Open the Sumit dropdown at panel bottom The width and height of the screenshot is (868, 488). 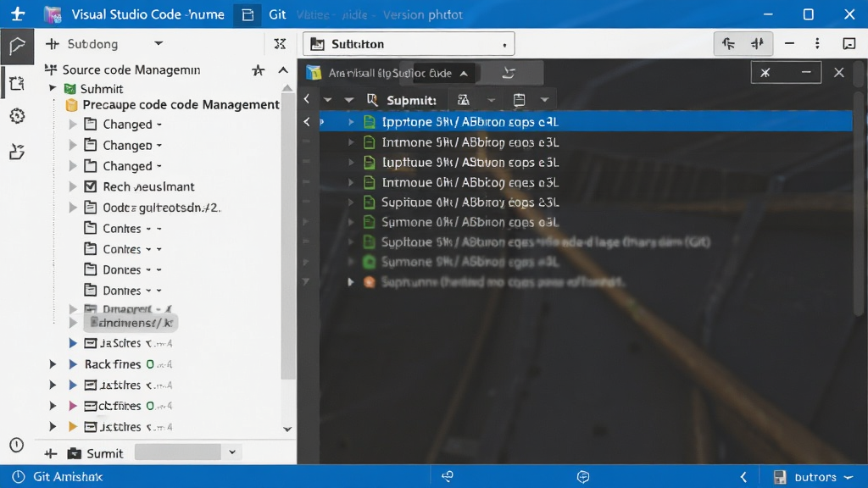[232, 452]
